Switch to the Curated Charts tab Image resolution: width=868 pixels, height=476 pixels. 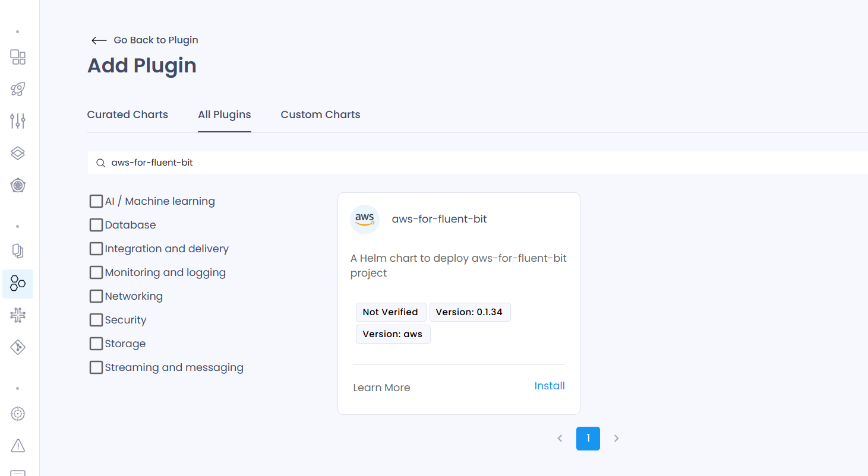128,115
